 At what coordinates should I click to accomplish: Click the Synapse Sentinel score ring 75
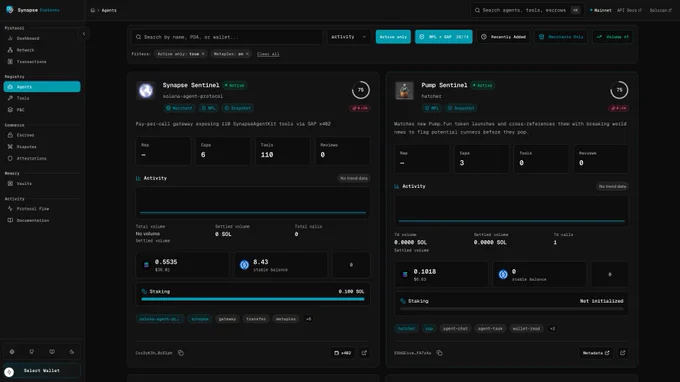click(x=360, y=90)
